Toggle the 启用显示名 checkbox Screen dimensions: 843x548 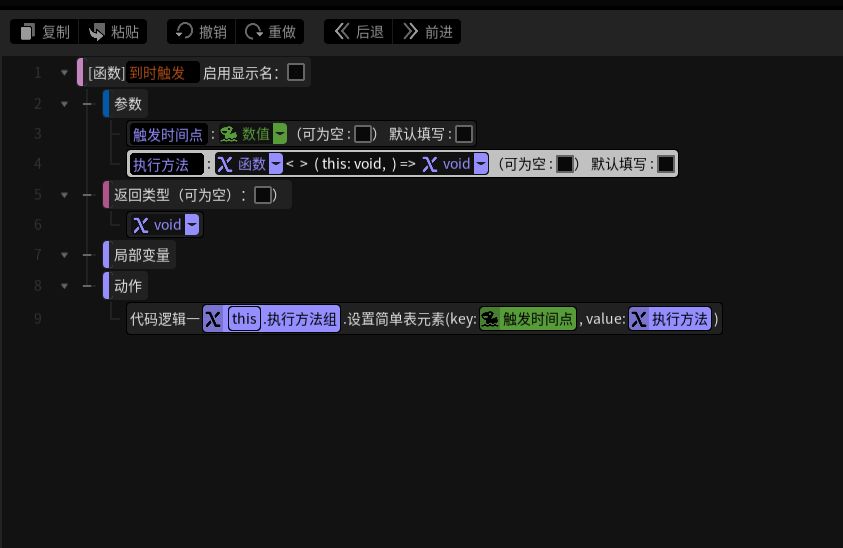(296, 72)
